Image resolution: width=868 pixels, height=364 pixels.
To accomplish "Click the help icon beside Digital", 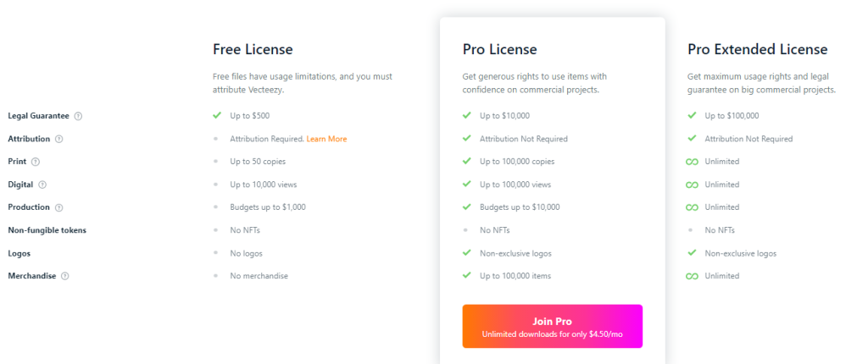I will [x=42, y=185].
